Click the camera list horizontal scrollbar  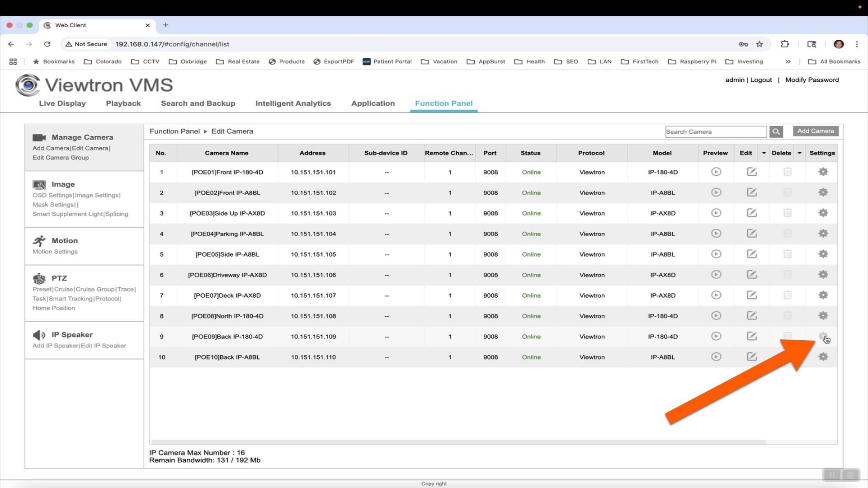(458, 442)
